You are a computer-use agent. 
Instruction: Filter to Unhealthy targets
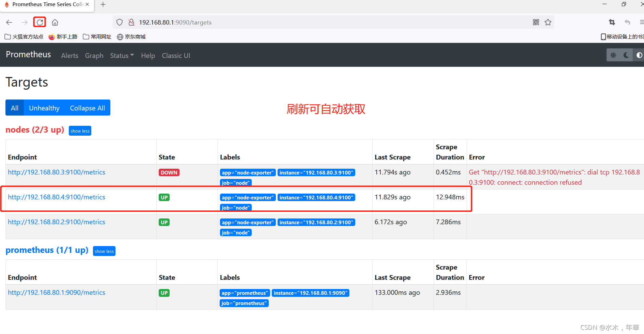(44, 108)
